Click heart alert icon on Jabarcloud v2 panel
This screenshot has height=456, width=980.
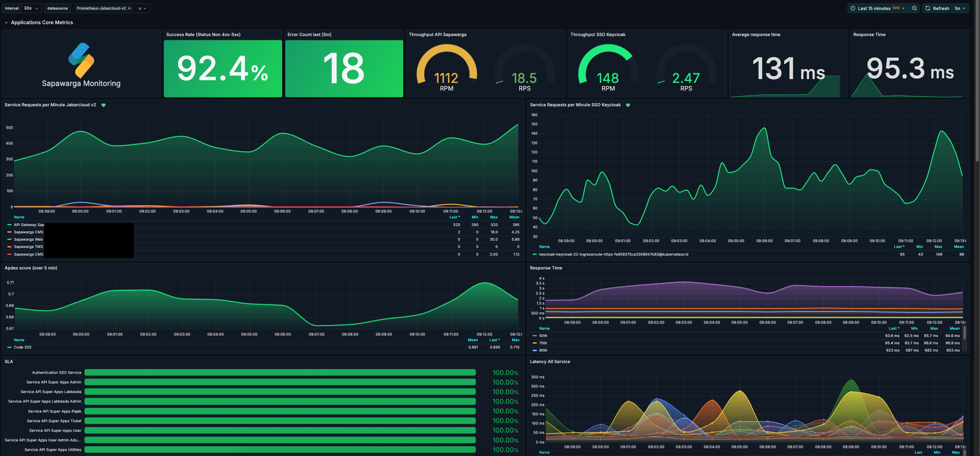tap(103, 105)
